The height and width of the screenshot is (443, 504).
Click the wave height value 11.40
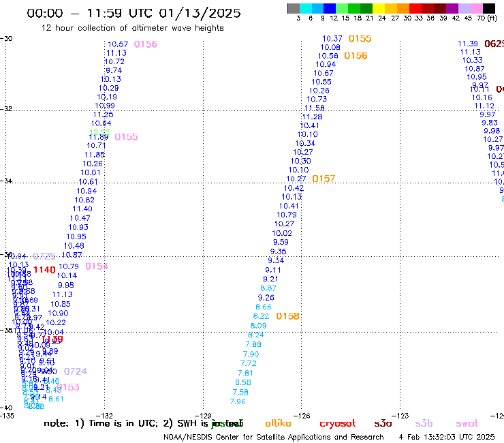(x=82, y=209)
